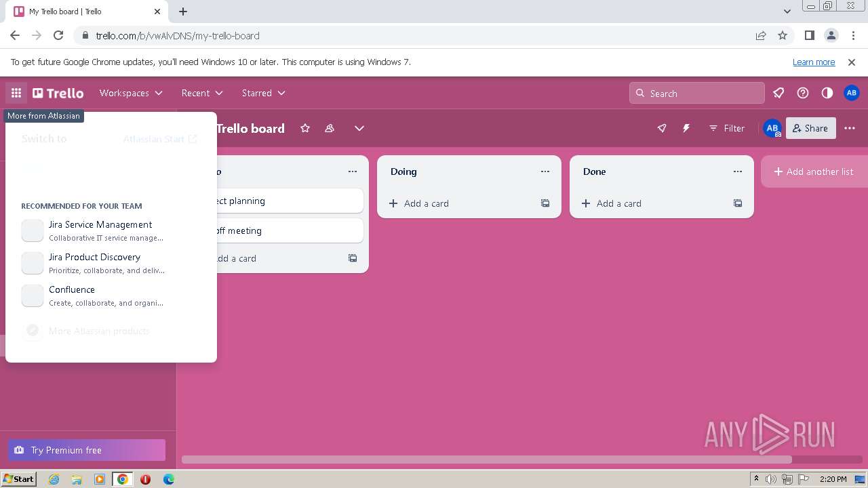
Task: Open the Workspaces dropdown menu
Action: tap(131, 93)
